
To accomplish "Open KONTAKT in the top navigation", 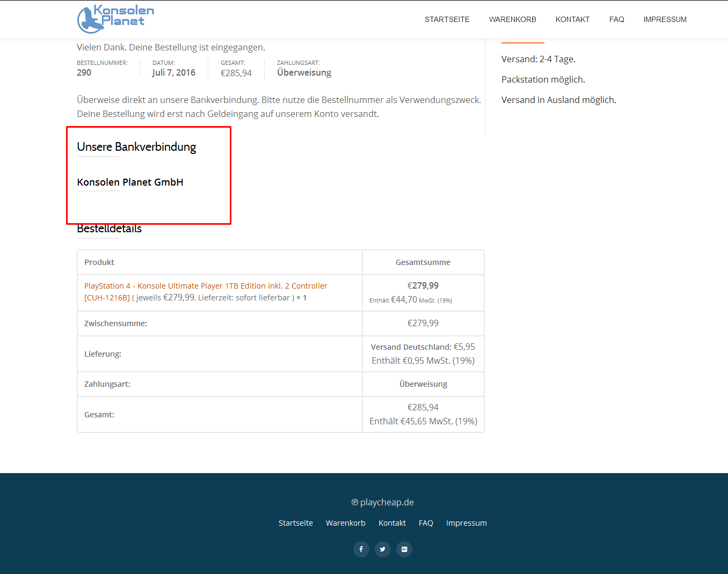I will [573, 19].
